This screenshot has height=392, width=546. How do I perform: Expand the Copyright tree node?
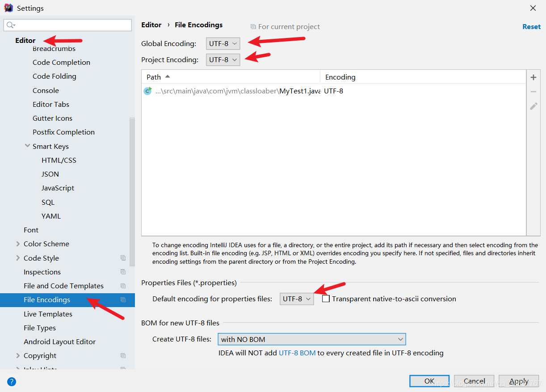[18, 356]
